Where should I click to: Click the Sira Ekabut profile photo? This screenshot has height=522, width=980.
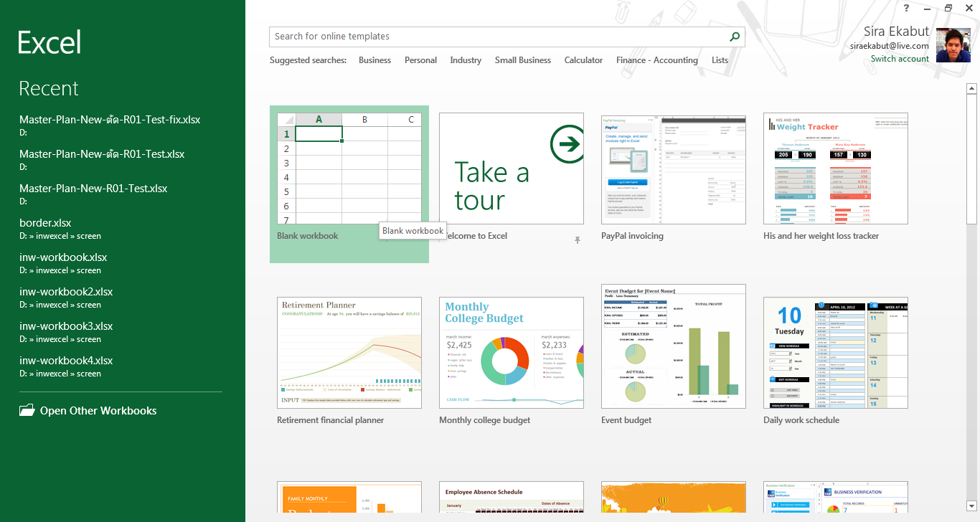click(x=954, y=44)
